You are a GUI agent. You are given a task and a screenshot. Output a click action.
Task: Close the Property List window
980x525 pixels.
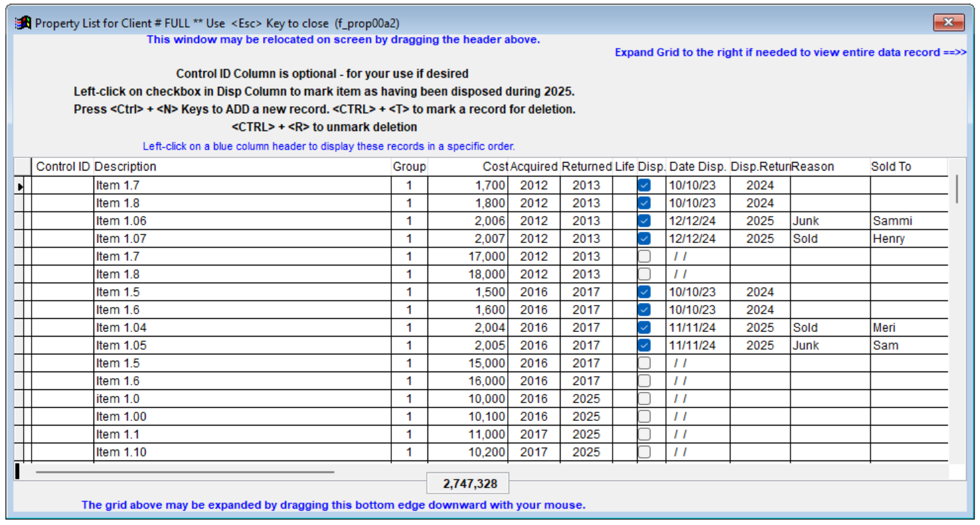click(948, 23)
